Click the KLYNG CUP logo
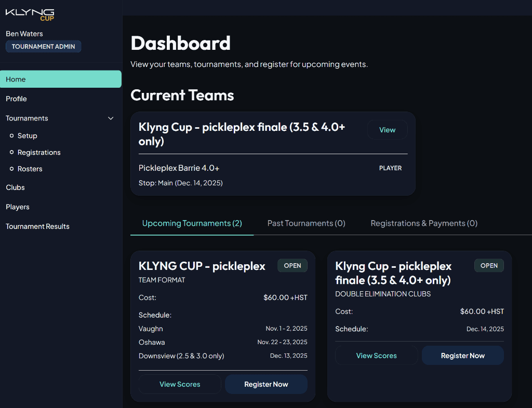The width and height of the screenshot is (532, 408). [x=30, y=14]
